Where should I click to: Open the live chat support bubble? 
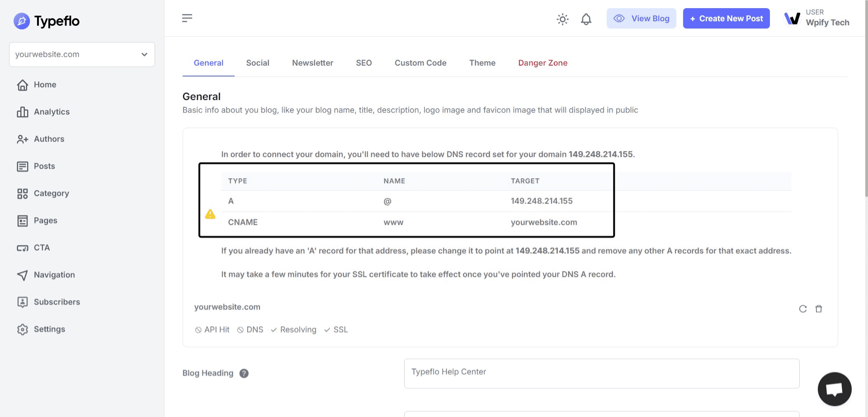(834, 389)
